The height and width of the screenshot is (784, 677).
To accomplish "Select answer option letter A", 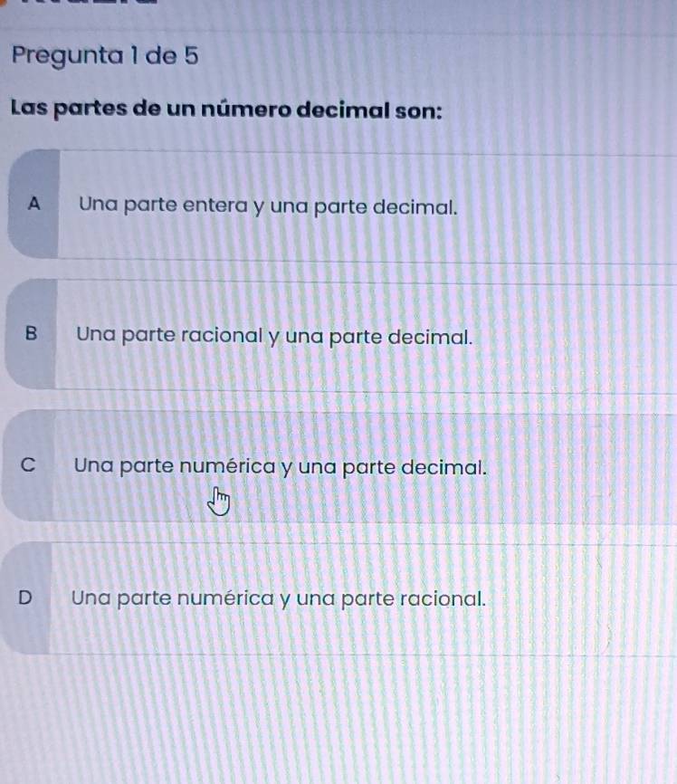I will pyautogui.click(x=34, y=204).
